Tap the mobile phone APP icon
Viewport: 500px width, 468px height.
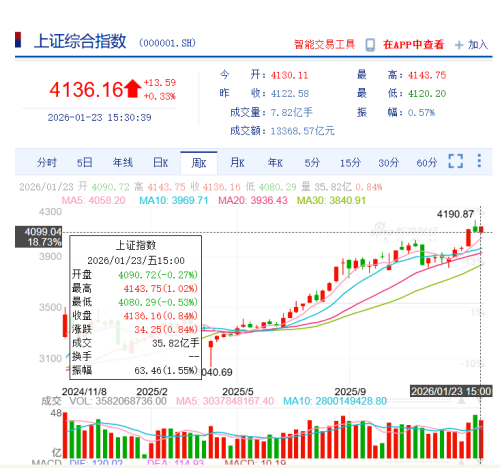click(x=370, y=45)
